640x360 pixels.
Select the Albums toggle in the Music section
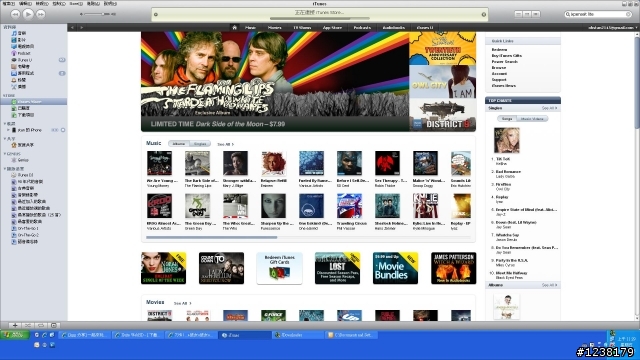(179, 144)
